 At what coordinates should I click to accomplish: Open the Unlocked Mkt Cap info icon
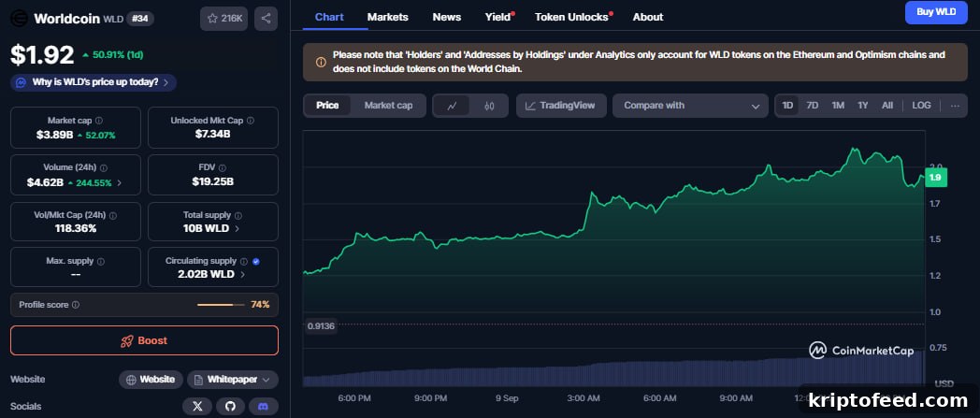pos(251,121)
